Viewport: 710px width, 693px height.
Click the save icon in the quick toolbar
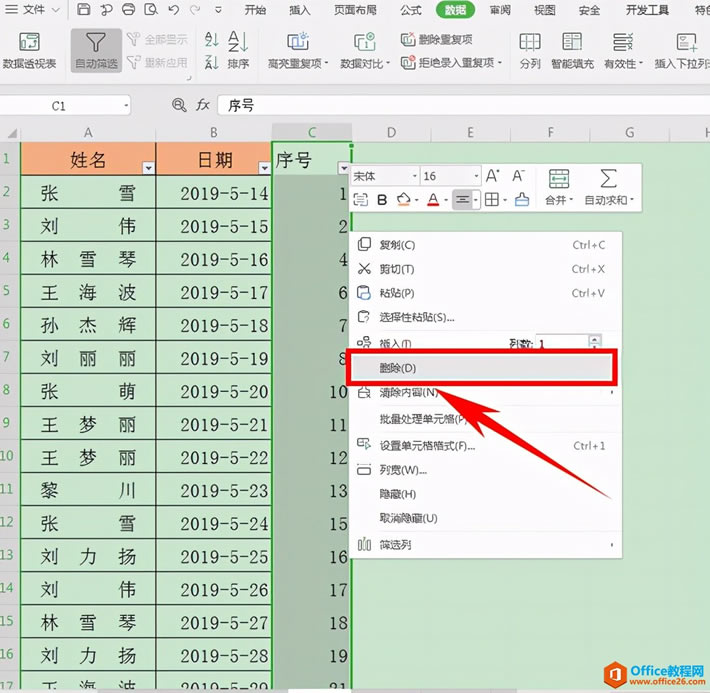[x=84, y=10]
